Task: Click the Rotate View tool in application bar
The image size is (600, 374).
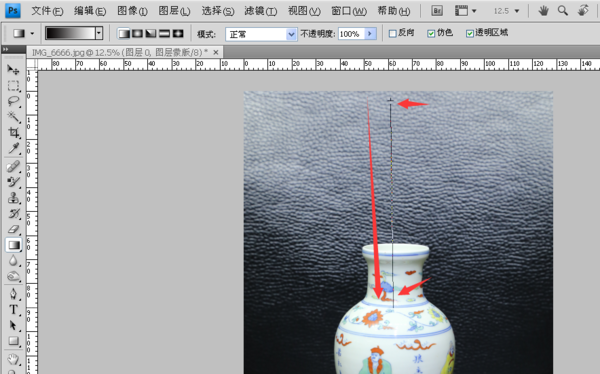Action: (x=583, y=11)
